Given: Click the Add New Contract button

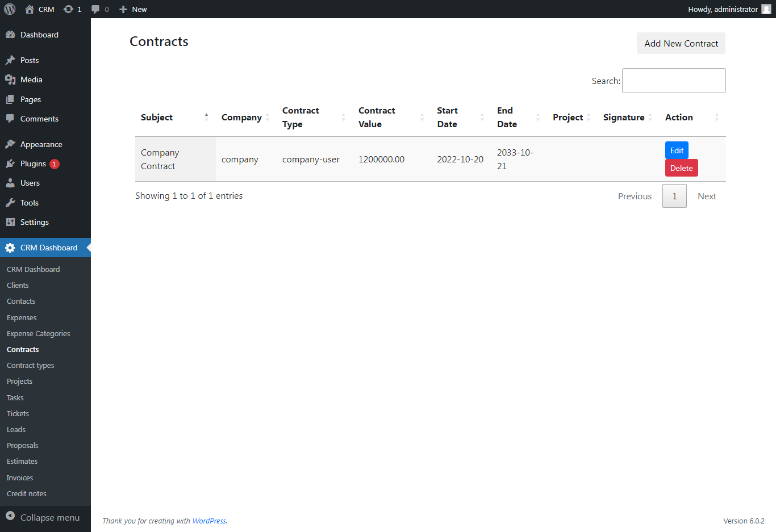Looking at the screenshot, I should click(681, 43).
